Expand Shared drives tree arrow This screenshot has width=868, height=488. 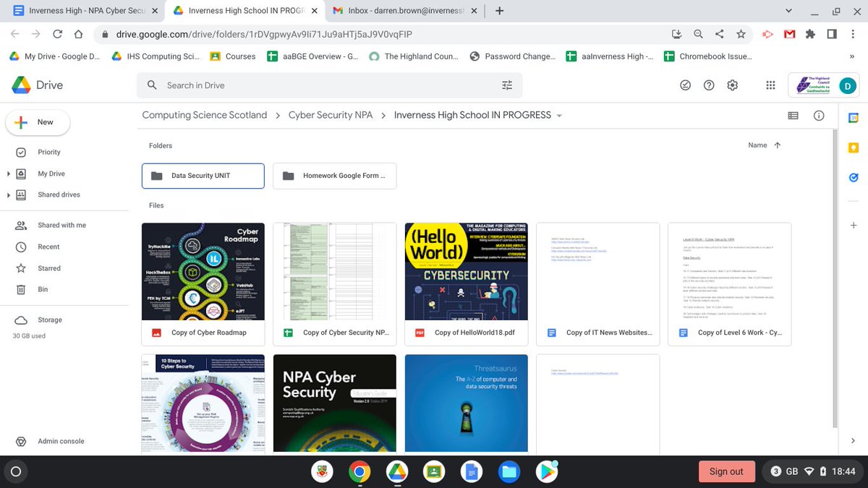point(9,195)
